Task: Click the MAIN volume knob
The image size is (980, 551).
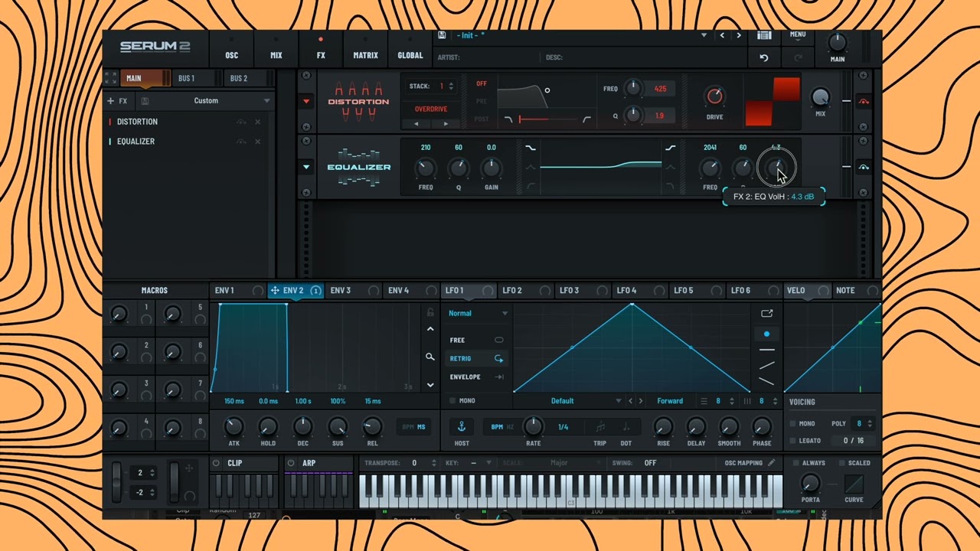Action: [837, 43]
